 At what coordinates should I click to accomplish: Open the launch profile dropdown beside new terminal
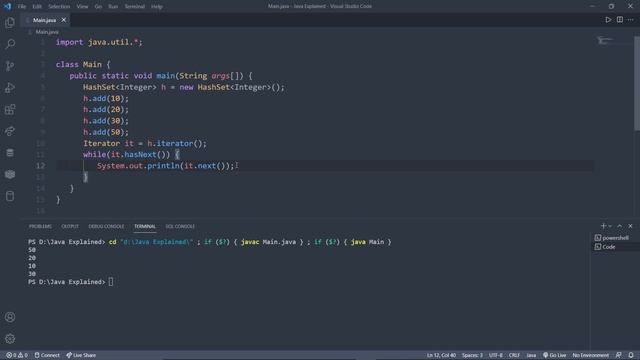point(610,226)
